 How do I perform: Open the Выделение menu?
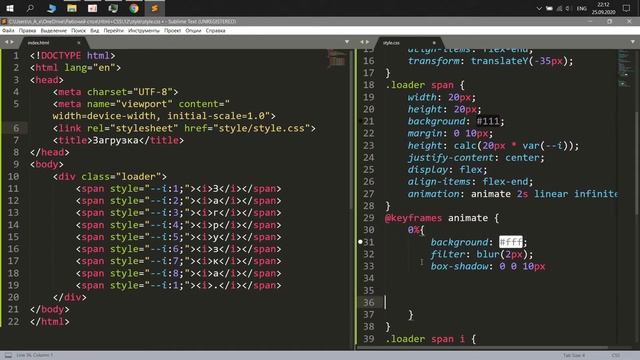click(53, 31)
